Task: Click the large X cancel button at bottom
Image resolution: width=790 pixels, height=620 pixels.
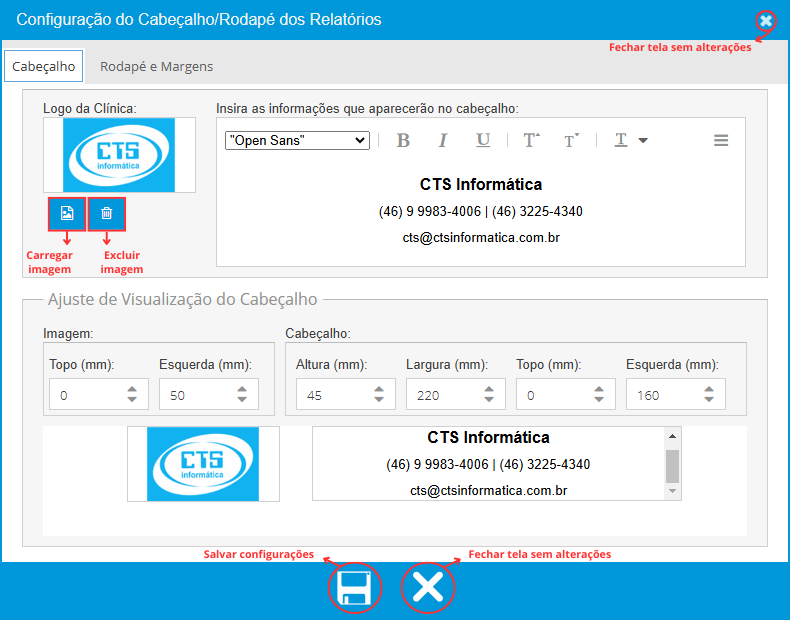Action: tap(428, 587)
